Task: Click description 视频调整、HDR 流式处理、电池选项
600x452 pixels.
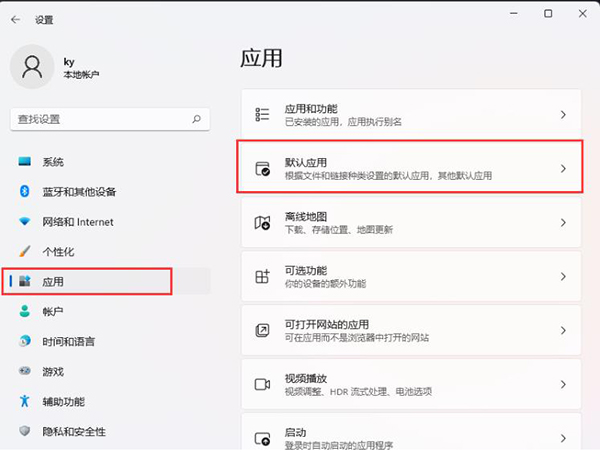Action: (x=358, y=392)
